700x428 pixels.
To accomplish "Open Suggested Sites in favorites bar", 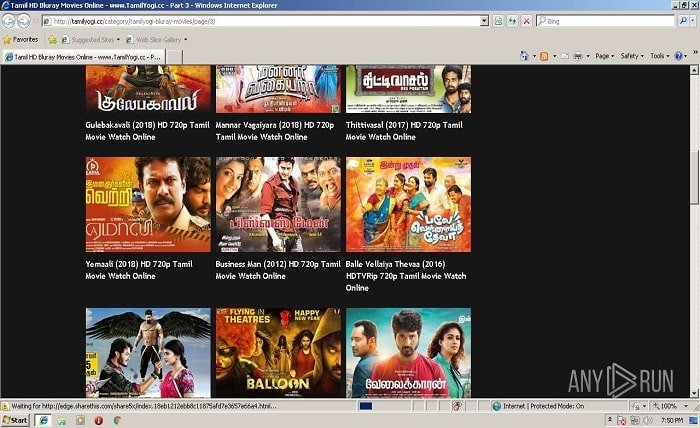I will [x=91, y=40].
